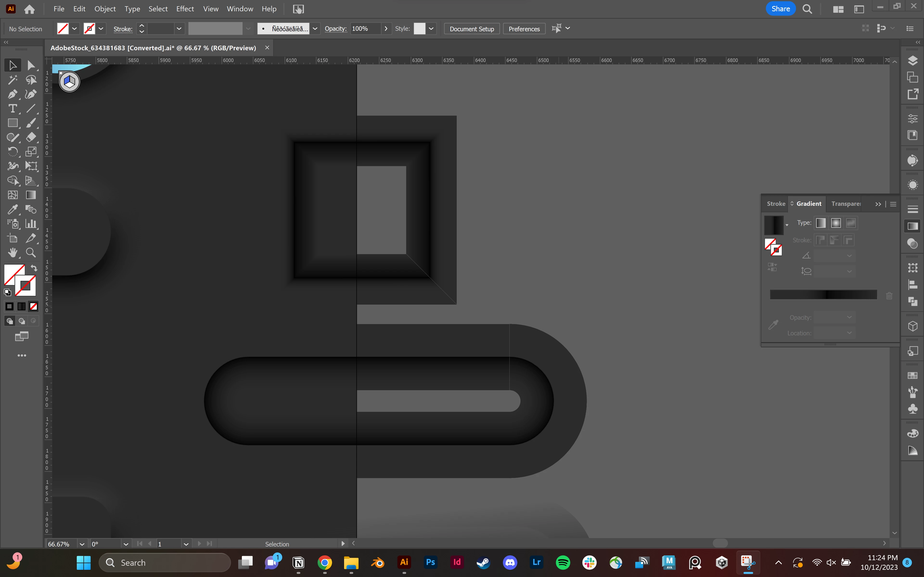The image size is (924, 577).
Task: Pick the Hand tool
Action: (12, 252)
